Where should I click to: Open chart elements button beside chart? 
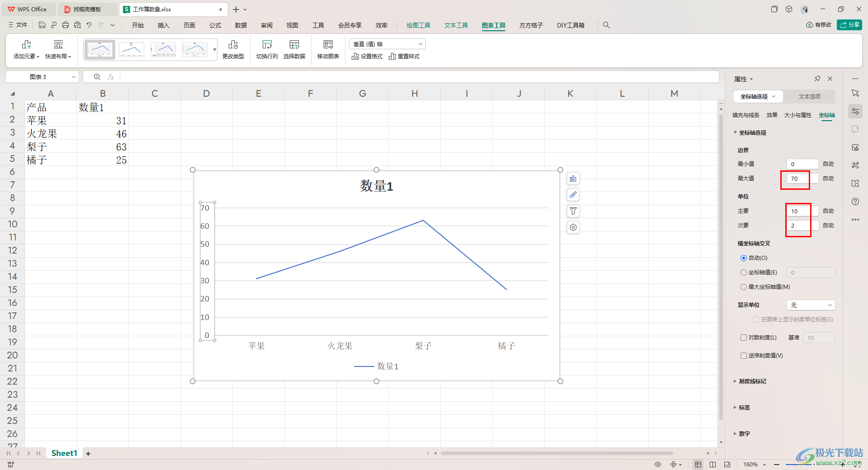(x=573, y=179)
